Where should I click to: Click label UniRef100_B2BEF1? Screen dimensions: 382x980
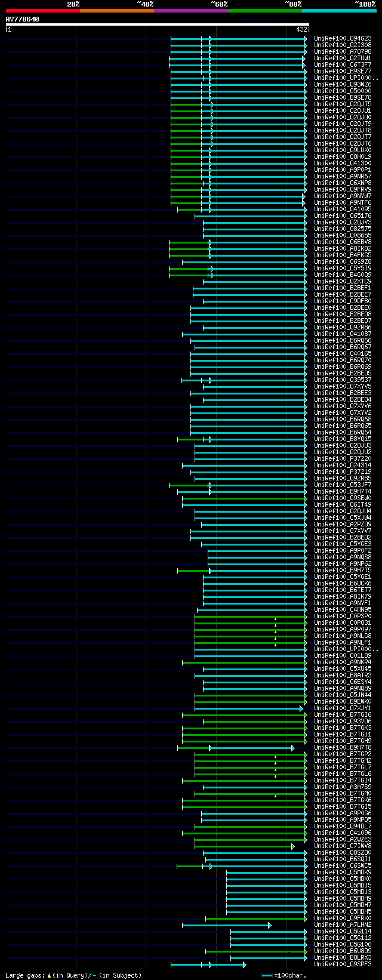pos(343,288)
